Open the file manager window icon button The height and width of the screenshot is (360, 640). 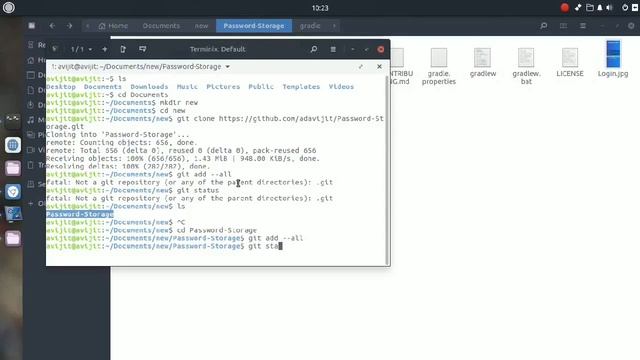(32, 26)
